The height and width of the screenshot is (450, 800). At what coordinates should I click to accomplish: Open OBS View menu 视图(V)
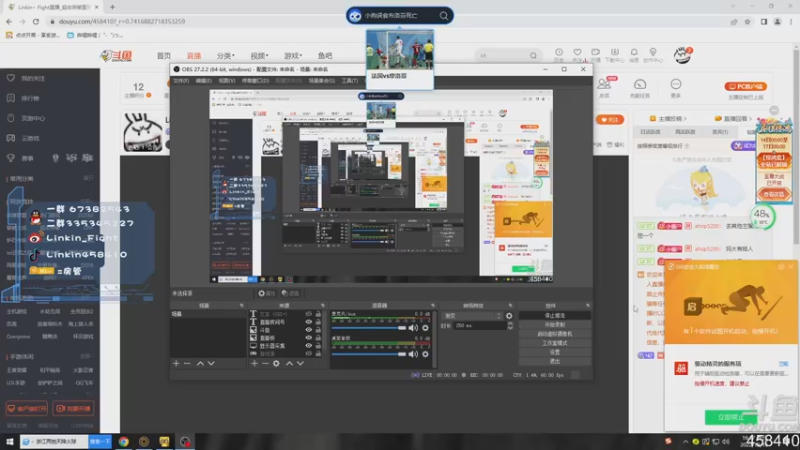click(227, 81)
